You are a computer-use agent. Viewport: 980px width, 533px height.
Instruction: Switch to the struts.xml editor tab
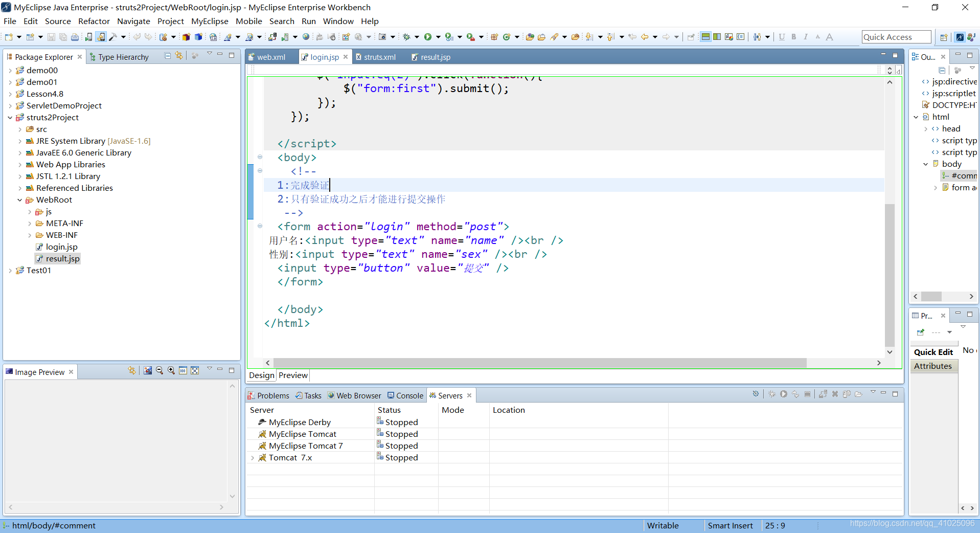coord(376,57)
